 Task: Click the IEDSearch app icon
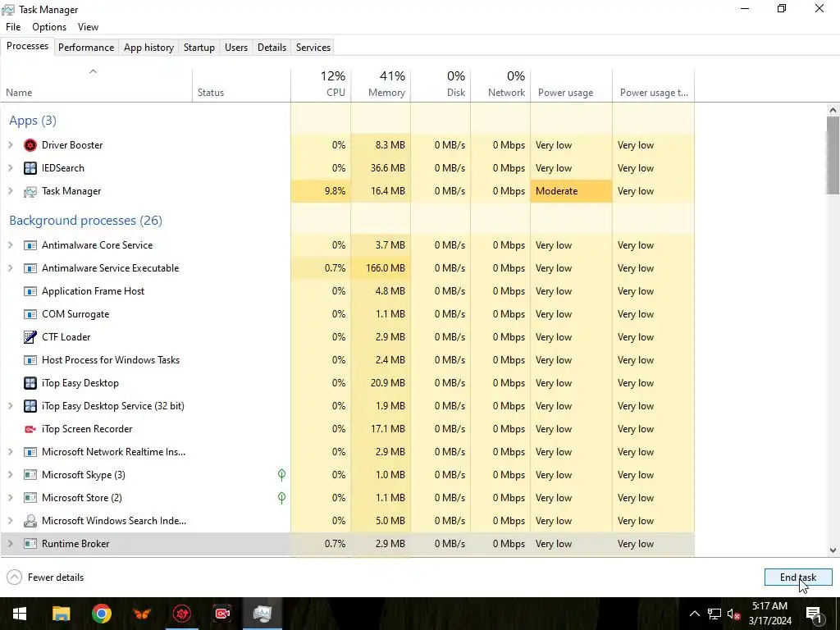(x=30, y=168)
